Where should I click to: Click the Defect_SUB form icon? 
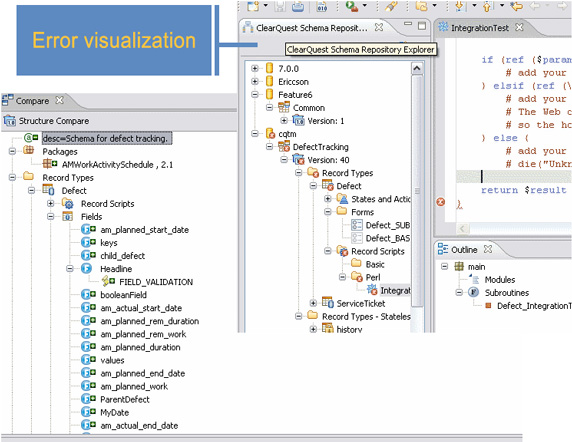point(356,225)
